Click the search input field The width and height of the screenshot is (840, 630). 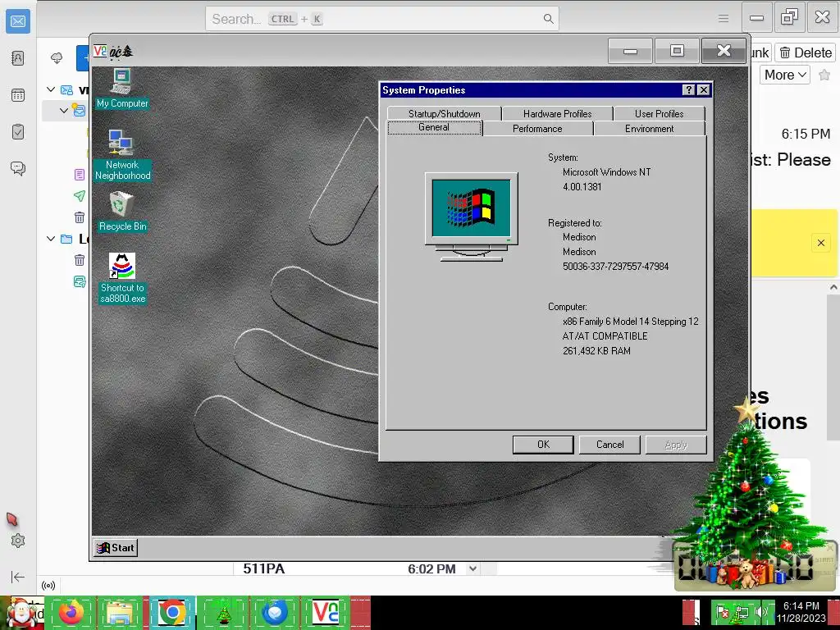pyautogui.click(x=382, y=19)
